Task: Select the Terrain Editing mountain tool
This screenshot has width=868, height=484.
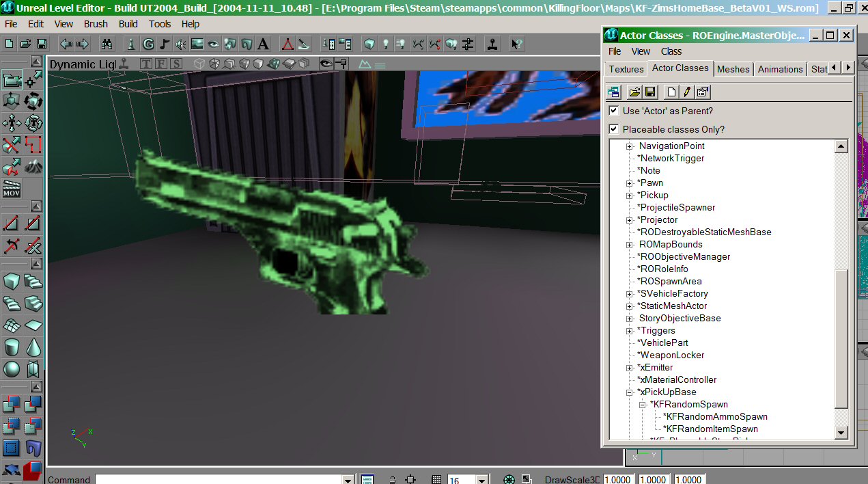Action: [x=33, y=167]
